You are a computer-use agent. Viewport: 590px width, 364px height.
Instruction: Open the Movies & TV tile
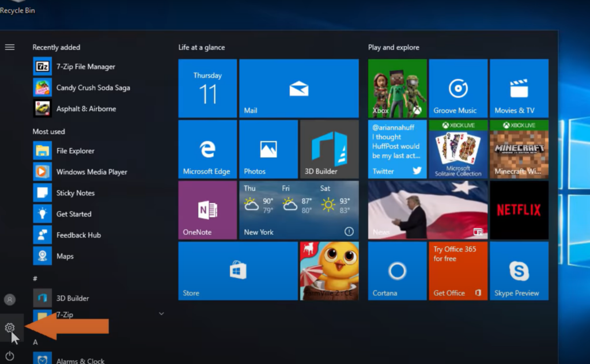click(x=519, y=88)
